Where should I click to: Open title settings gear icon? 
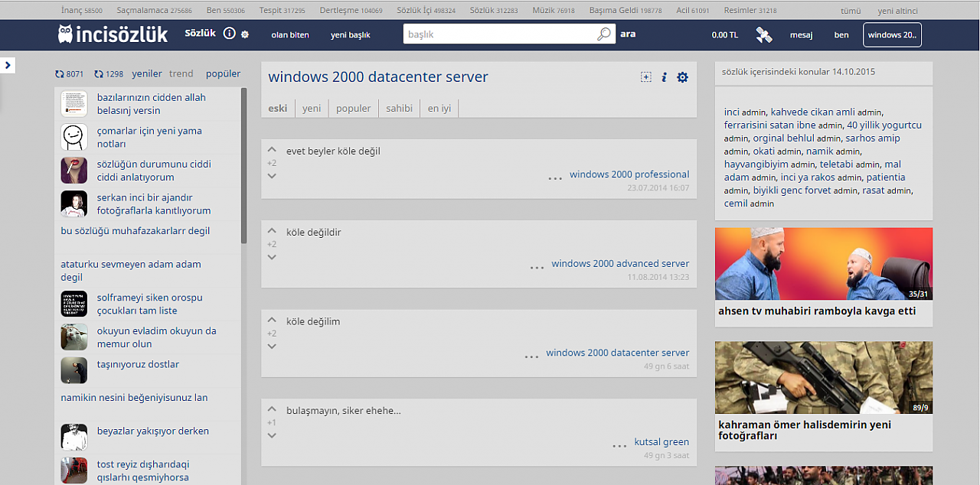pos(682,77)
